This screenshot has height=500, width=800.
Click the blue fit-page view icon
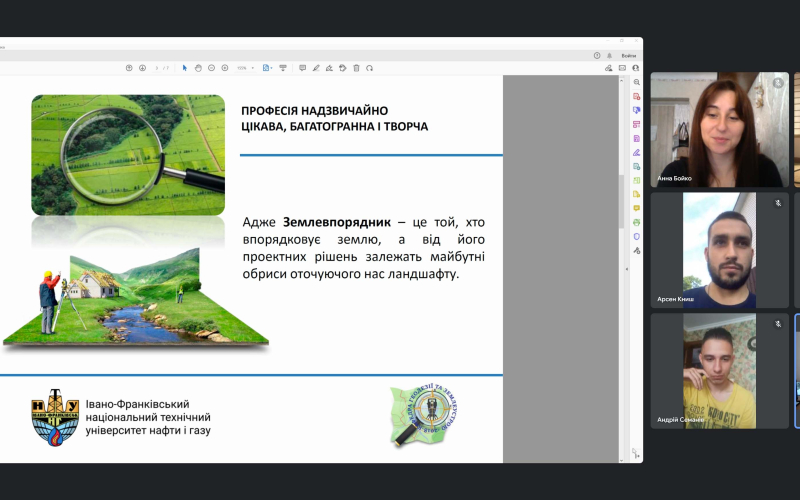[265, 68]
